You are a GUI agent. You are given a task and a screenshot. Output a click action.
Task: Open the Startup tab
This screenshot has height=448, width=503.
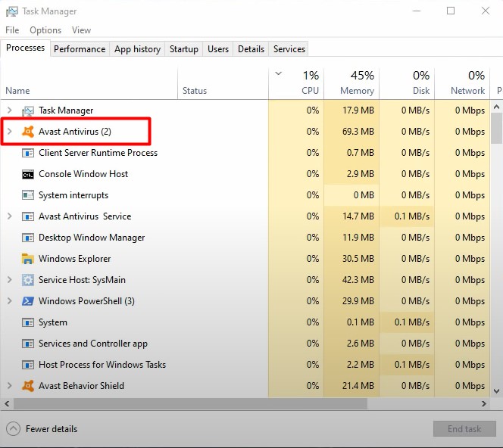tap(183, 49)
